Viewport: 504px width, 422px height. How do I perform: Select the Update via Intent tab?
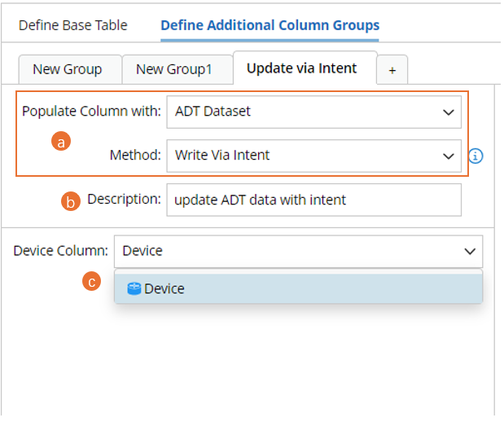click(x=301, y=68)
